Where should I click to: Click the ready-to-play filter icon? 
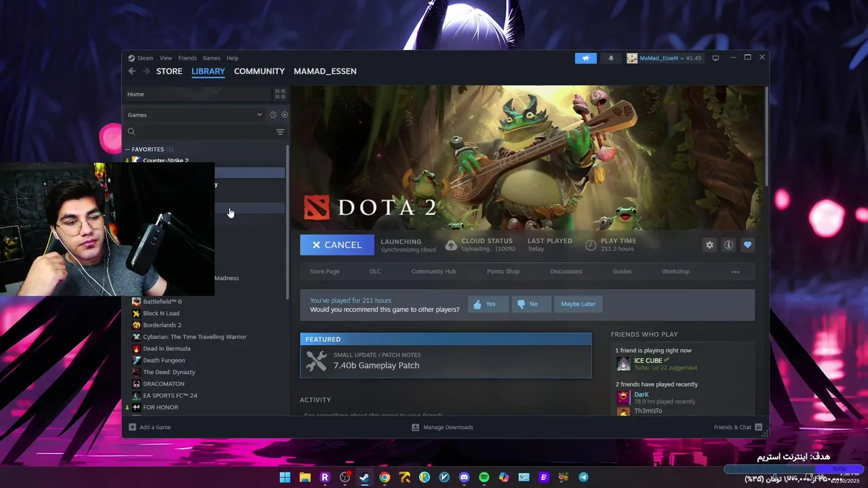point(285,115)
